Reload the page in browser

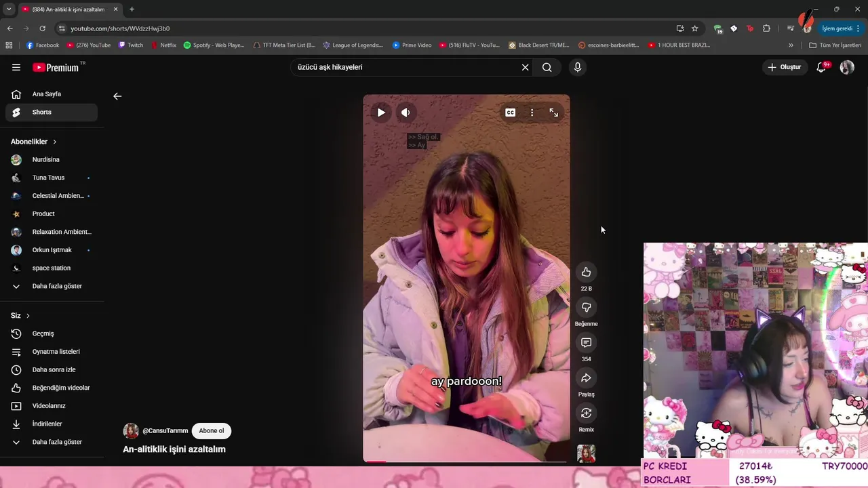pyautogui.click(x=42, y=28)
